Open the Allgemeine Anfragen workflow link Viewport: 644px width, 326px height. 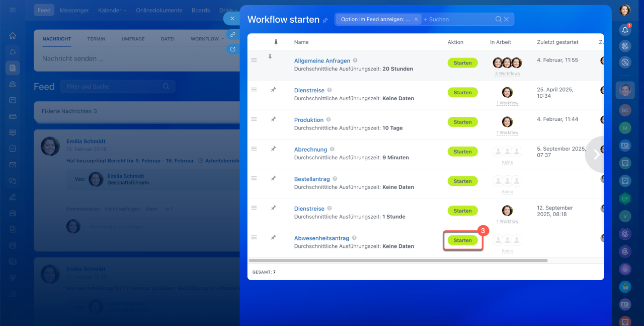tap(322, 61)
